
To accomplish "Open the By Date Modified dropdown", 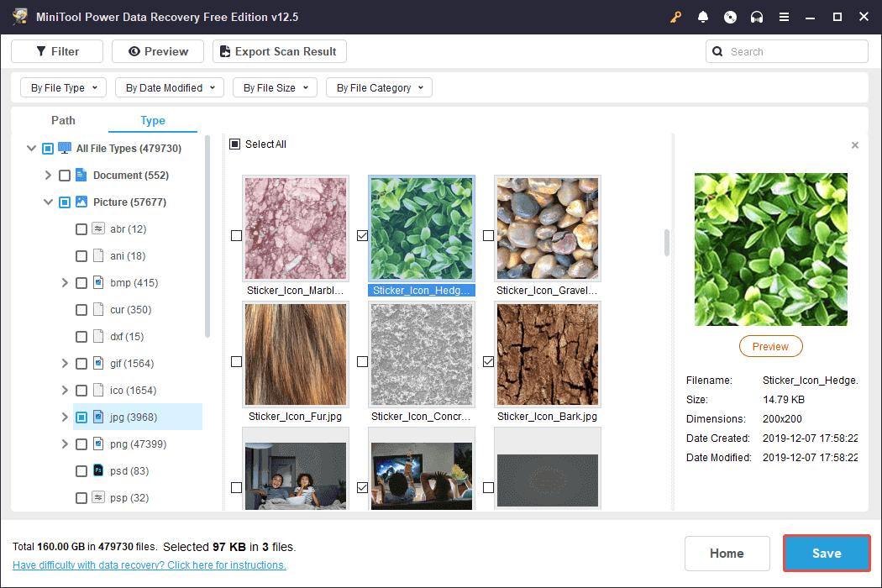I will [169, 87].
